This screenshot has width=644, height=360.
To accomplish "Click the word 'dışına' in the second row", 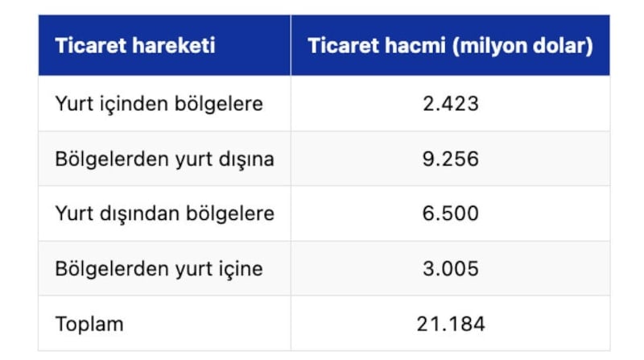I will point(250,159).
